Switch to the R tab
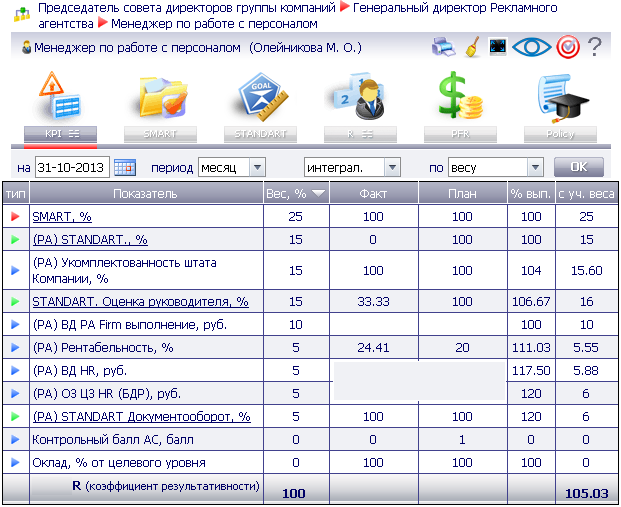Image resolution: width=621 pixels, height=507 pixels. (x=360, y=134)
